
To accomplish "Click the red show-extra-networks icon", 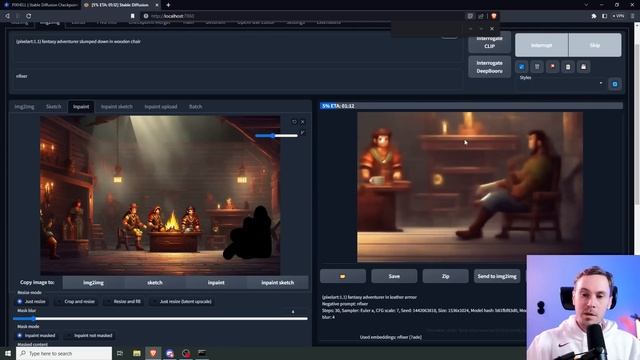I will 553,67.
